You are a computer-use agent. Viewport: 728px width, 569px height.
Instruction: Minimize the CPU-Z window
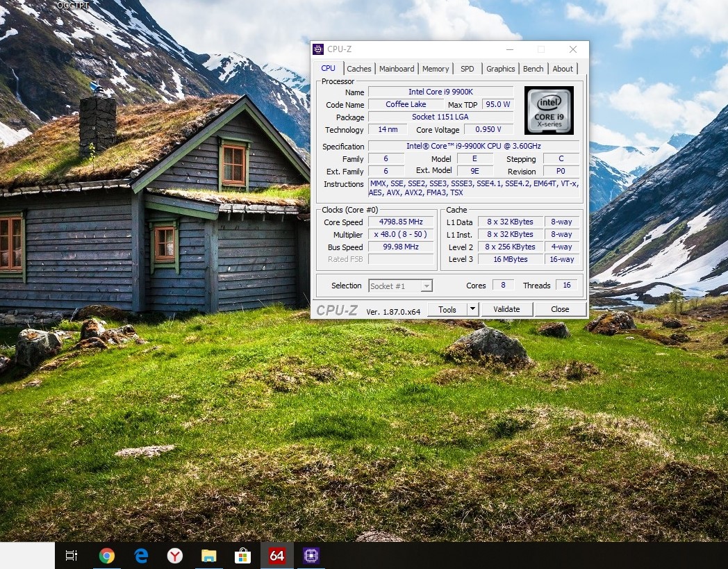[x=510, y=49]
